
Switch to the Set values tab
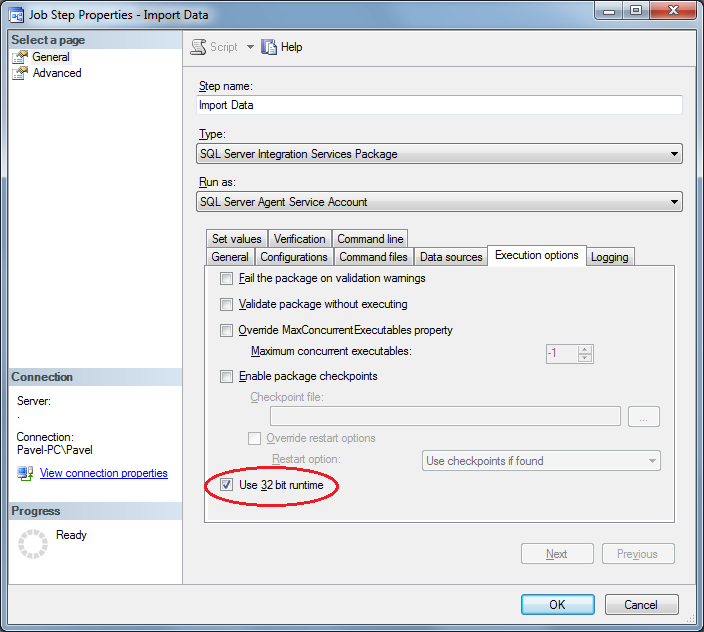pyautogui.click(x=236, y=239)
